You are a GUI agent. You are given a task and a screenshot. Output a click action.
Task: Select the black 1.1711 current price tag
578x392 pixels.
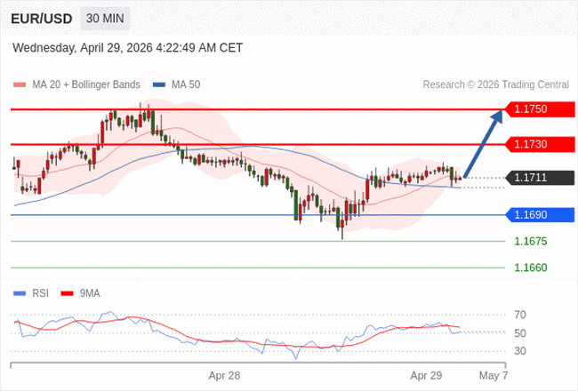pyautogui.click(x=540, y=178)
